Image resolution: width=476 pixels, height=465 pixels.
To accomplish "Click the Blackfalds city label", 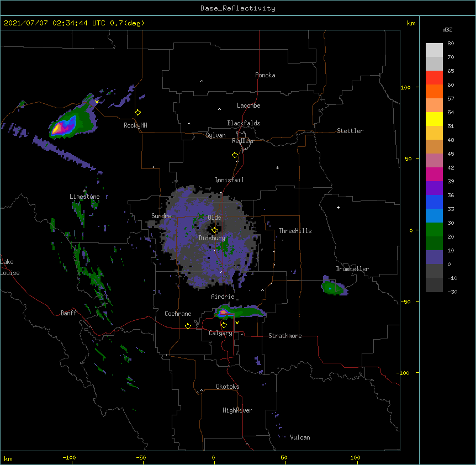I will point(244,123).
